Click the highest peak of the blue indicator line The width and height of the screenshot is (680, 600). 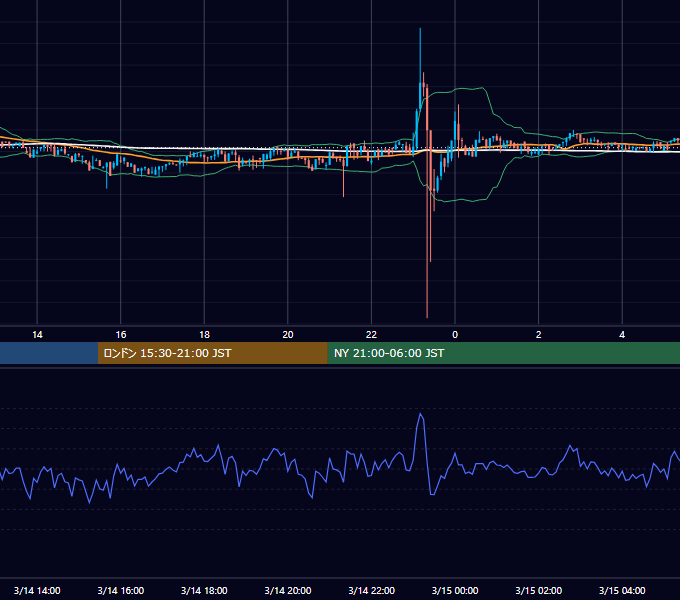coord(420,414)
